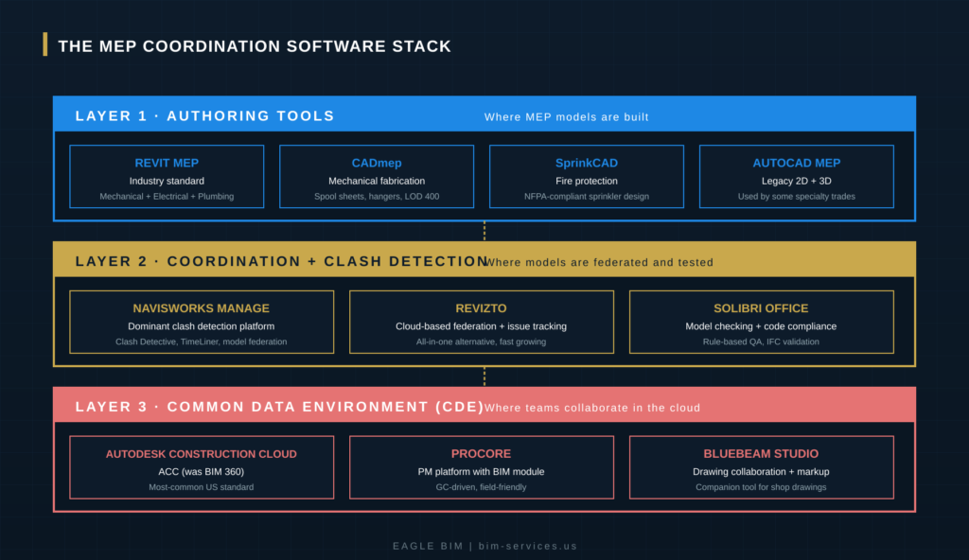Click 'Where models are federated and tested'
Viewport: 969px width, 560px height.
[x=599, y=262]
